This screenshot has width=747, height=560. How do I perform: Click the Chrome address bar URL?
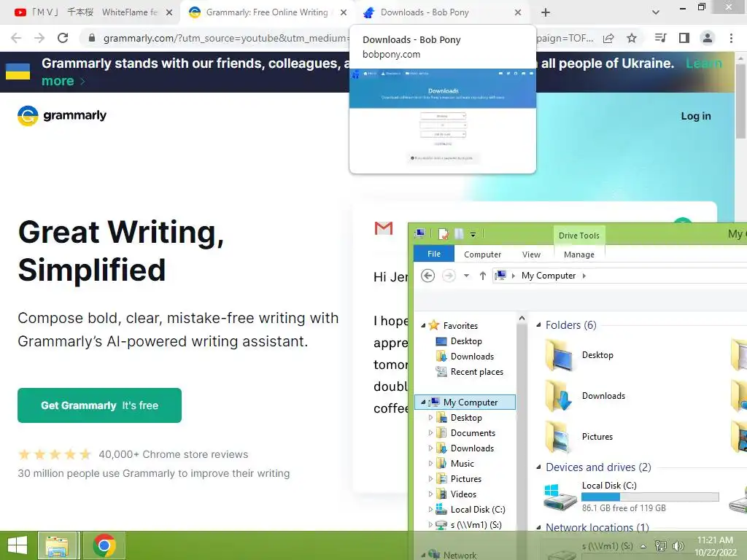(x=226, y=38)
